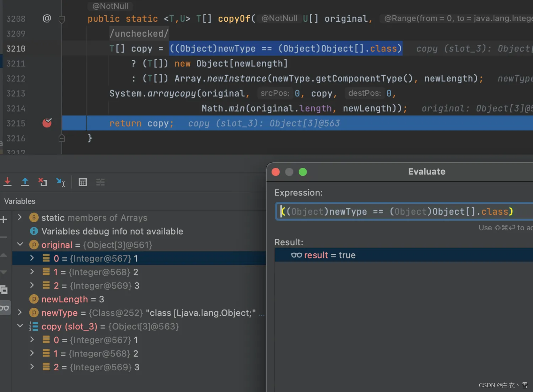Click the array icon beside copy (slot_3)

34,326
